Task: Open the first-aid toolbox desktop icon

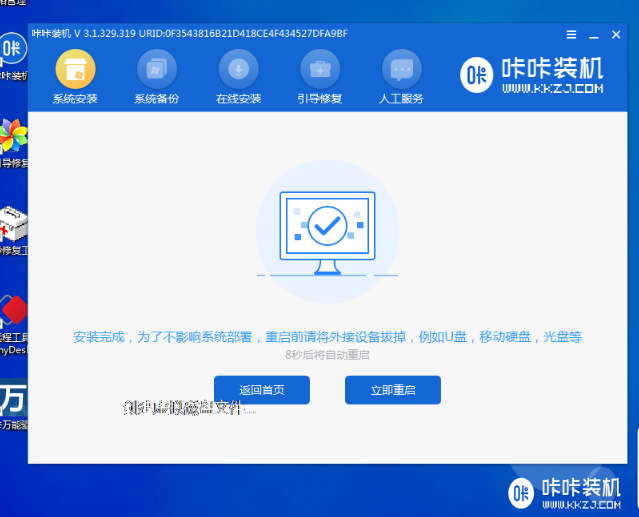Action: coord(13,224)
